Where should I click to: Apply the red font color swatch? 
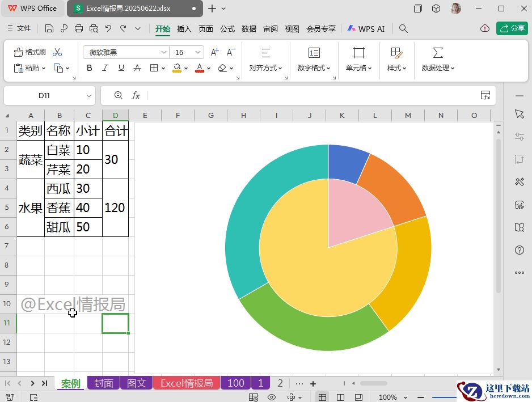[x=200, y=68]
